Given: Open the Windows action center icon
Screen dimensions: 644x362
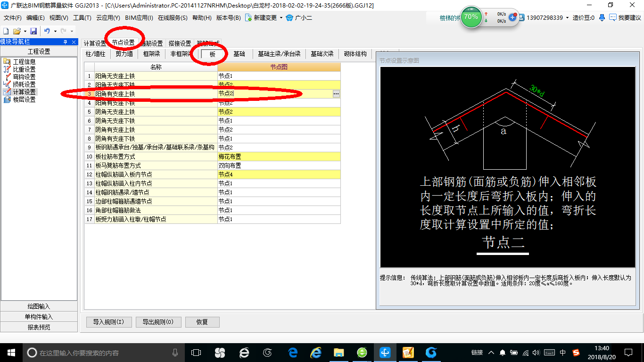Looking at the screenshot, I should point(628,353).
